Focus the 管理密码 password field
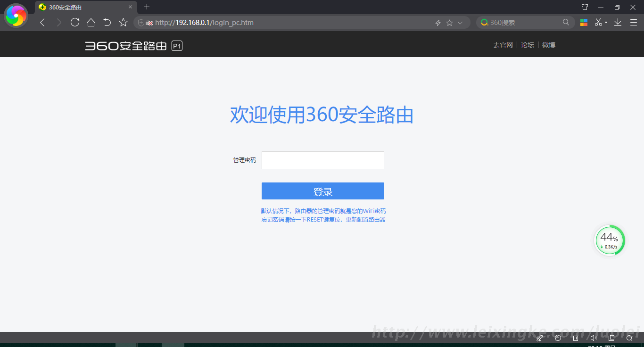 [323, 160]
